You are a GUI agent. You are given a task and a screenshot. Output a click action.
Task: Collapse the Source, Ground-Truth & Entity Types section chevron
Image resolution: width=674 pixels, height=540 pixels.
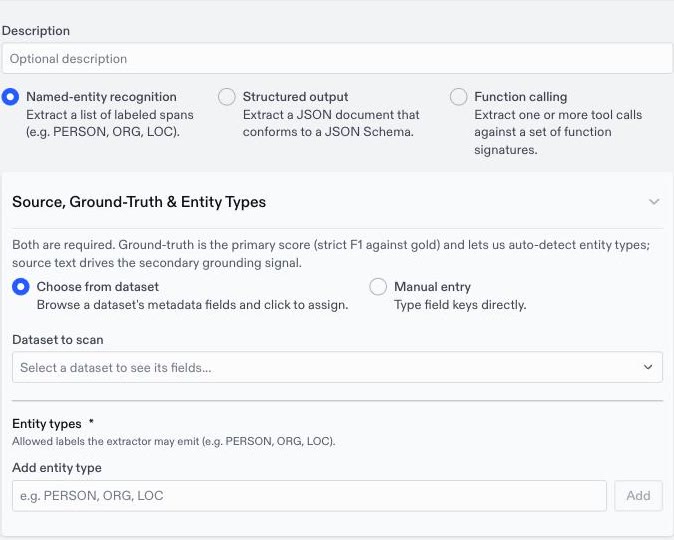click(654, 202)
